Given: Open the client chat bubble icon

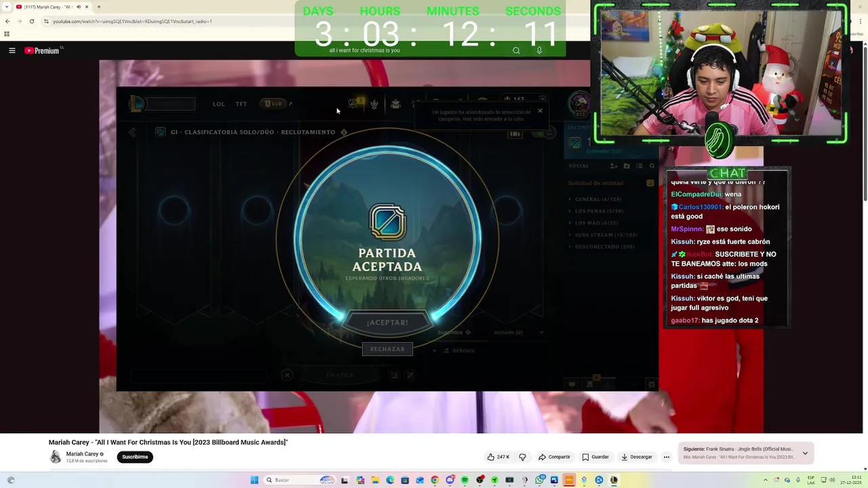Looking at the screenshot, I should click(x=572, y=384).
